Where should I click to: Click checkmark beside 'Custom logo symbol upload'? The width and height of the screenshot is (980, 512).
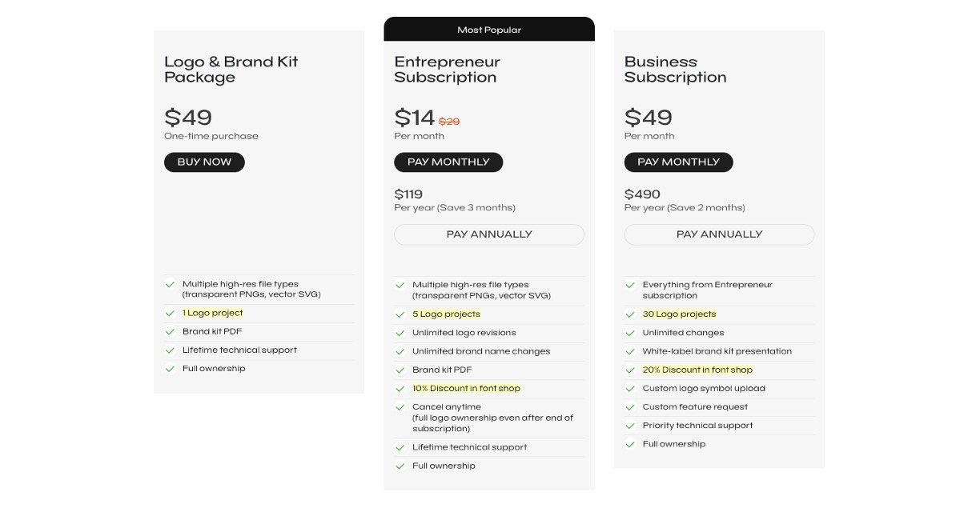click(630, 389)
